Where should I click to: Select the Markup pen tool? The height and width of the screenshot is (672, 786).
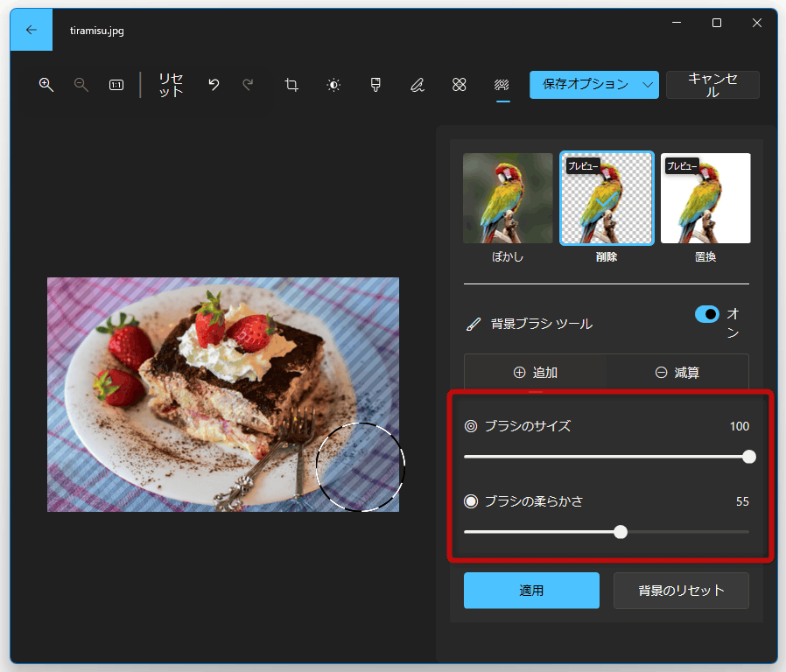coord(417,85)
